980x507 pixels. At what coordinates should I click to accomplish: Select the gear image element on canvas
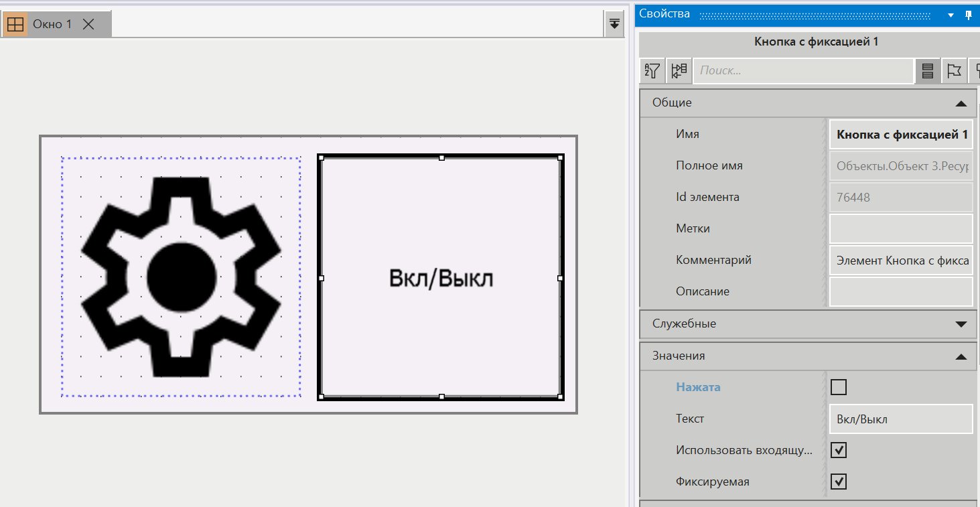point(181,277)
